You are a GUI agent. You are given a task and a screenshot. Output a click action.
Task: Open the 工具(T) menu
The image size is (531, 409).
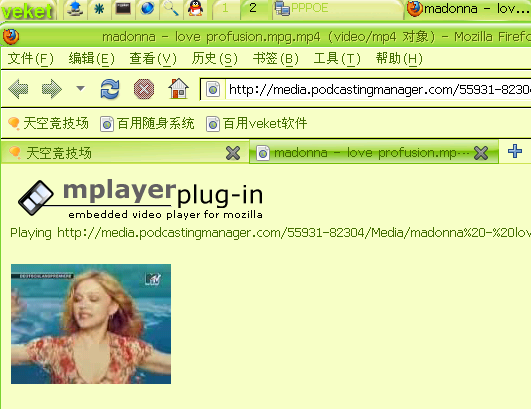point(337,59)
